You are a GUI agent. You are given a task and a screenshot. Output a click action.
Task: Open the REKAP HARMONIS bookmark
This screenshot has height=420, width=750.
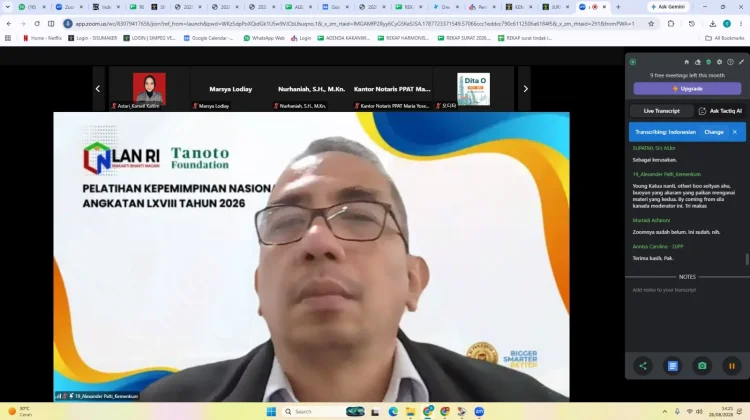click(x=403, y=38)
